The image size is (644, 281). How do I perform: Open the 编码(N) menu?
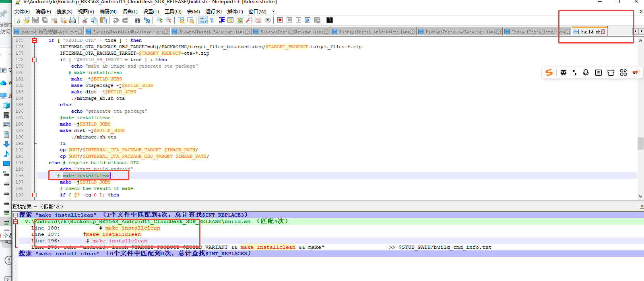coord(108,12)
